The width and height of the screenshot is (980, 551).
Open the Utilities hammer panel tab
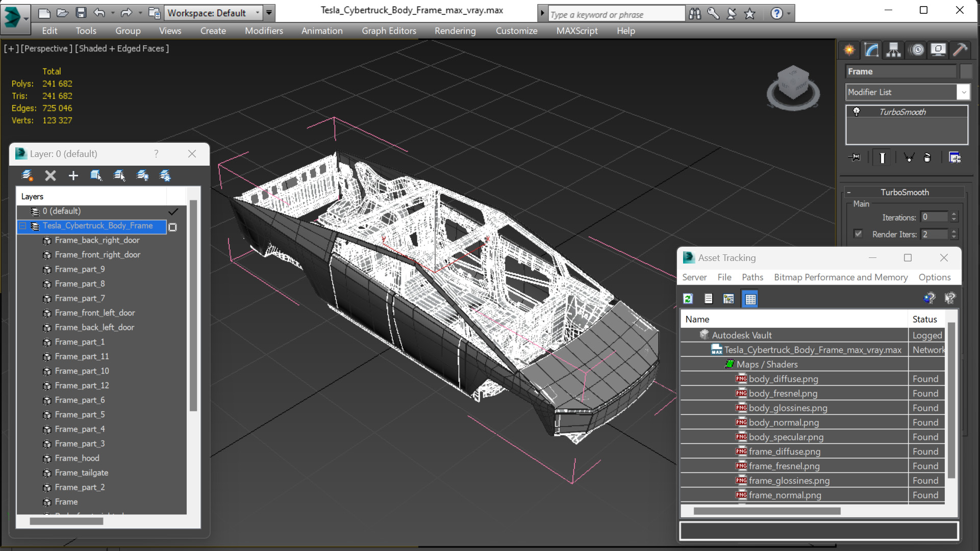coord(960,50)
